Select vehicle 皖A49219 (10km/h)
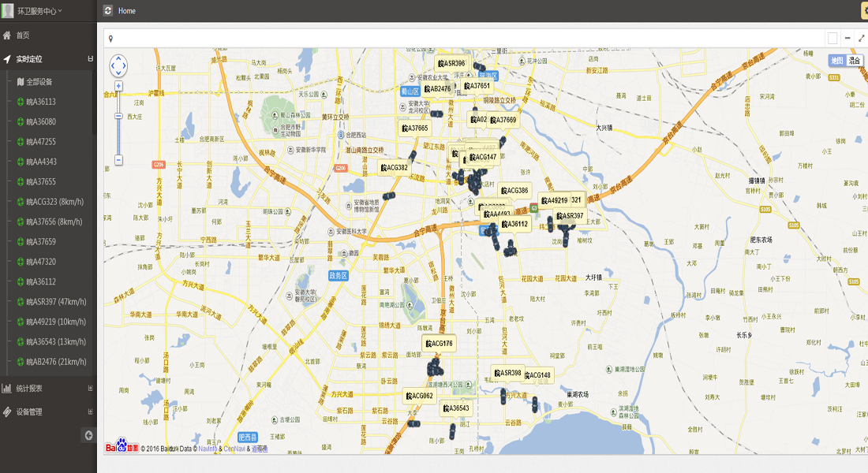This screenshot has width=868, height=473. tap(56, 322)
